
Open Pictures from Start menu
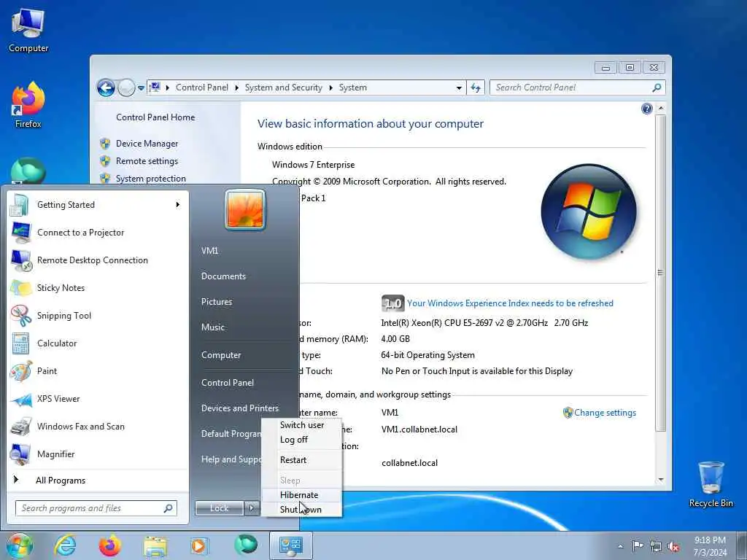coord(217,302)
